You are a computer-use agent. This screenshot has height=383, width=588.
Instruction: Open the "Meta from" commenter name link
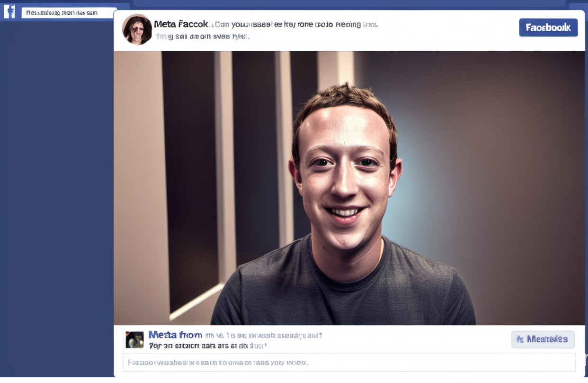[x=175, y=335]
